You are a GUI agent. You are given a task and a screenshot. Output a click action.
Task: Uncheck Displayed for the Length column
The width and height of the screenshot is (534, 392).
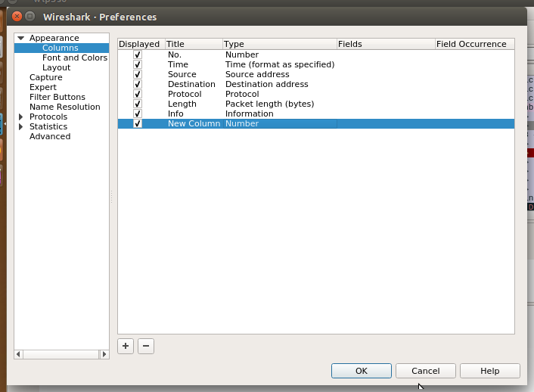138,104
